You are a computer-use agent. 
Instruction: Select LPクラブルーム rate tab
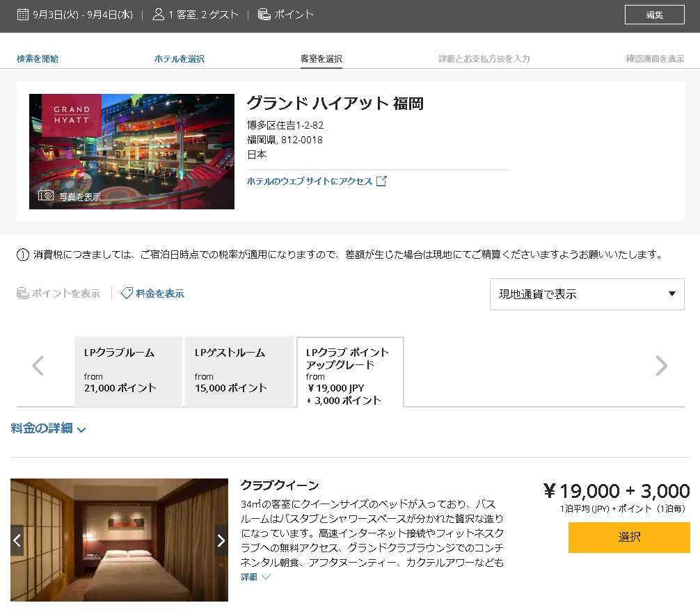[x=128, y=371]
